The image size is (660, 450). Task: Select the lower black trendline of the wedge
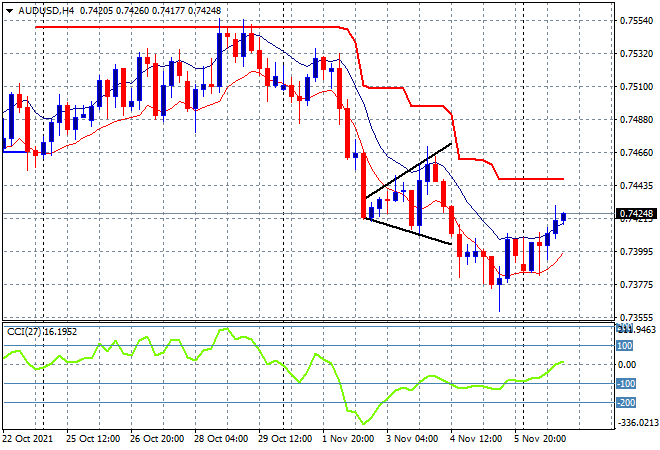pyautogui.click(x=408, y=231)
